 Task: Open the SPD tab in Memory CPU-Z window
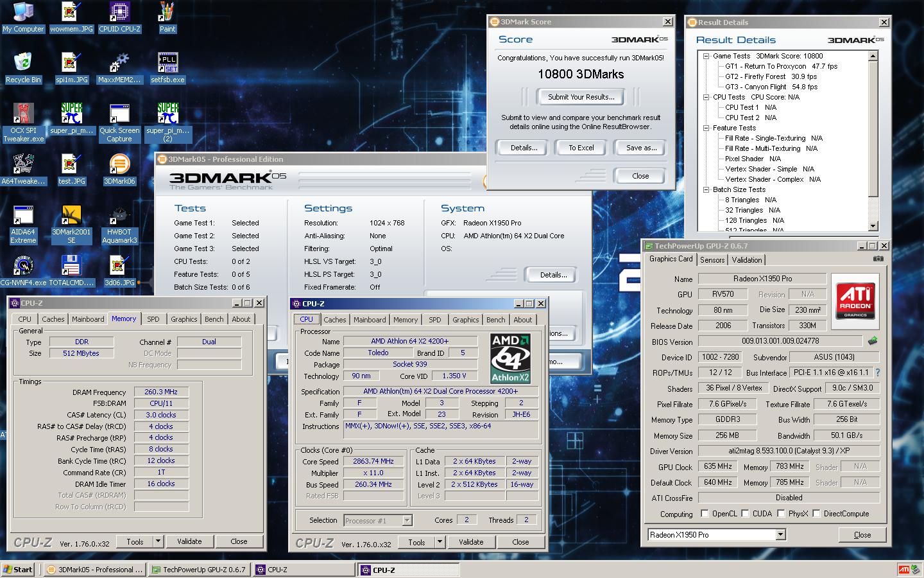pos(153,319)
